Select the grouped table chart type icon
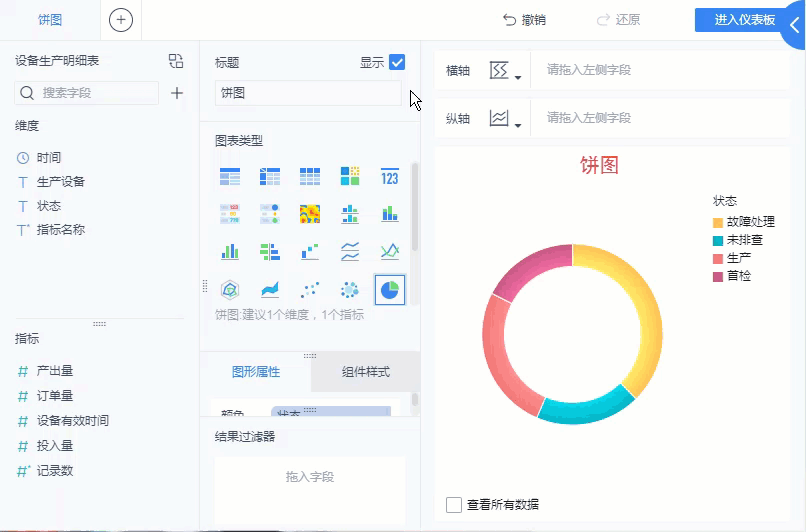The height and width of the screenshot is (532, 806). [x=230, y=176]
